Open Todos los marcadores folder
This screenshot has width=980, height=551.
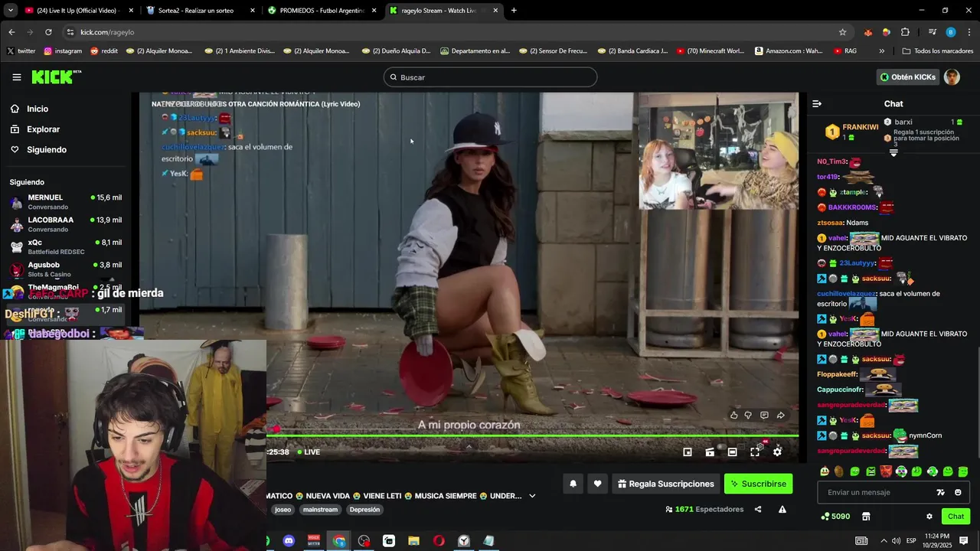pos(938,51)
